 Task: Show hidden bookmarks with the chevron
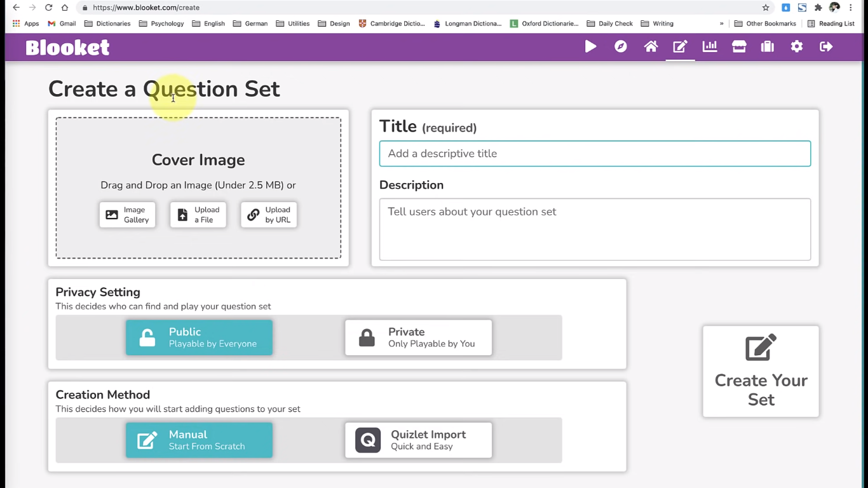721,24
